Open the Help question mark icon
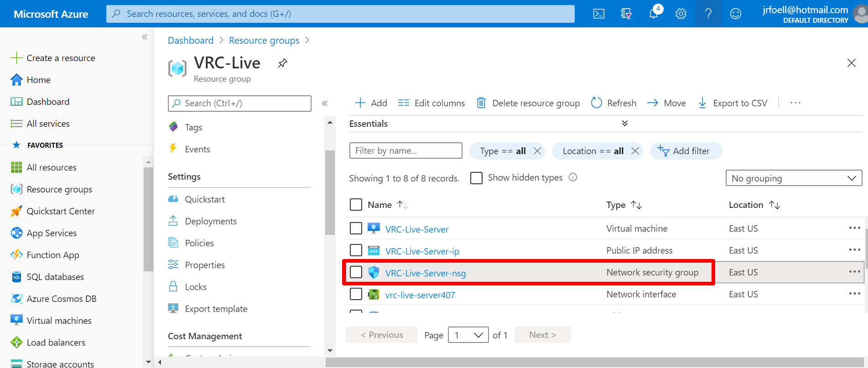 pyautogui.click(x=708, y=14)
